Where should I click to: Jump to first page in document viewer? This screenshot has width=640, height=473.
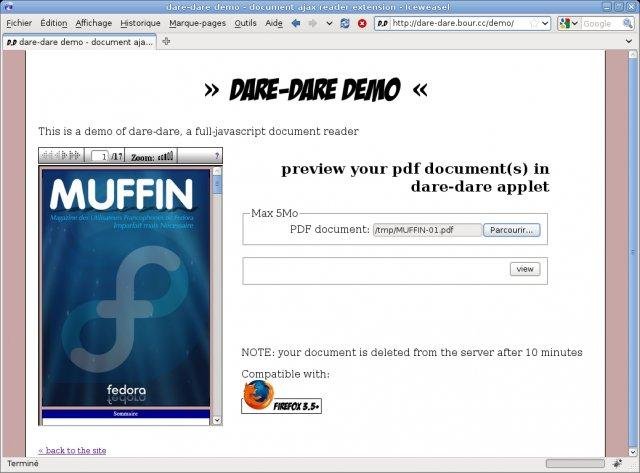(x=46, y=155)
